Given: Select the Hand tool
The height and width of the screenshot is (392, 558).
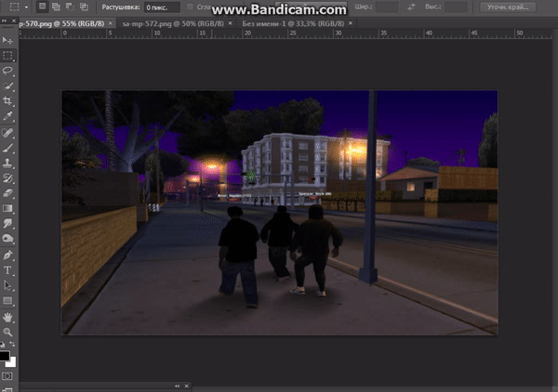Looking at the screenshot, I should pos(7,317).
